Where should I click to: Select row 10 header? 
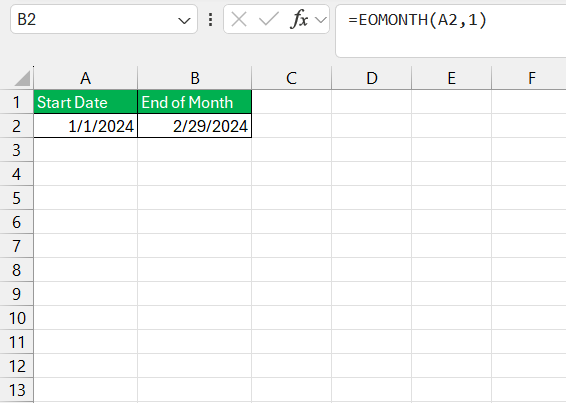17,318
